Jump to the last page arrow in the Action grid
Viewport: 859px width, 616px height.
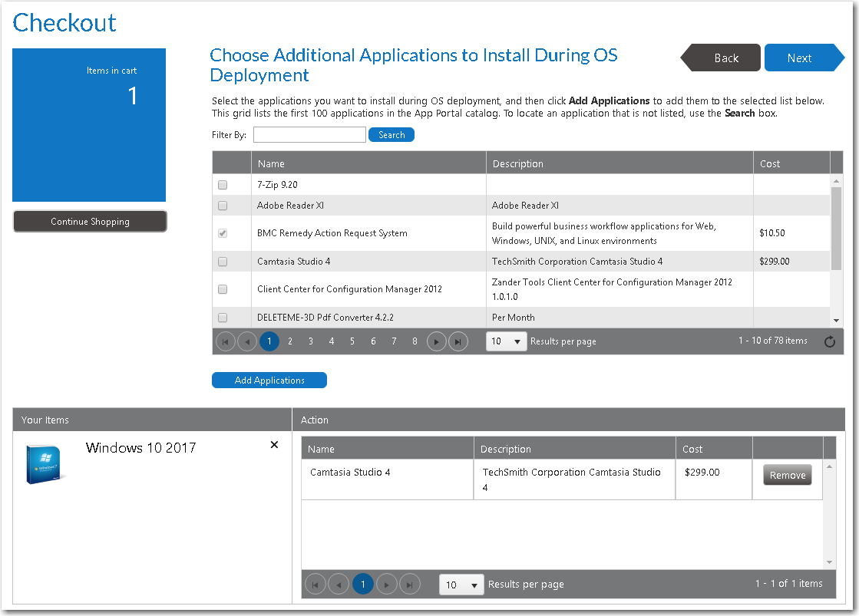tap(410, 584)
